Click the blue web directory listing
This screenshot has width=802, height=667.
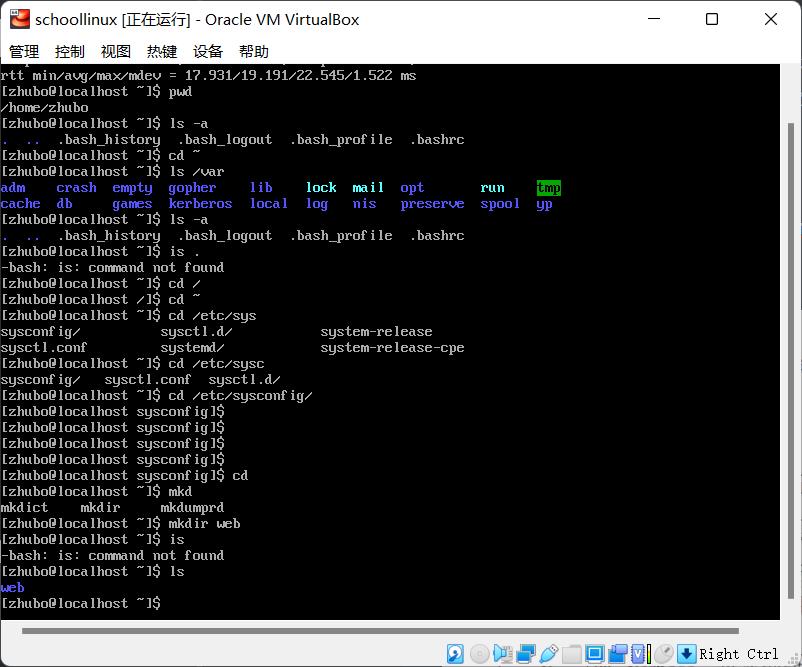(12, 588)
